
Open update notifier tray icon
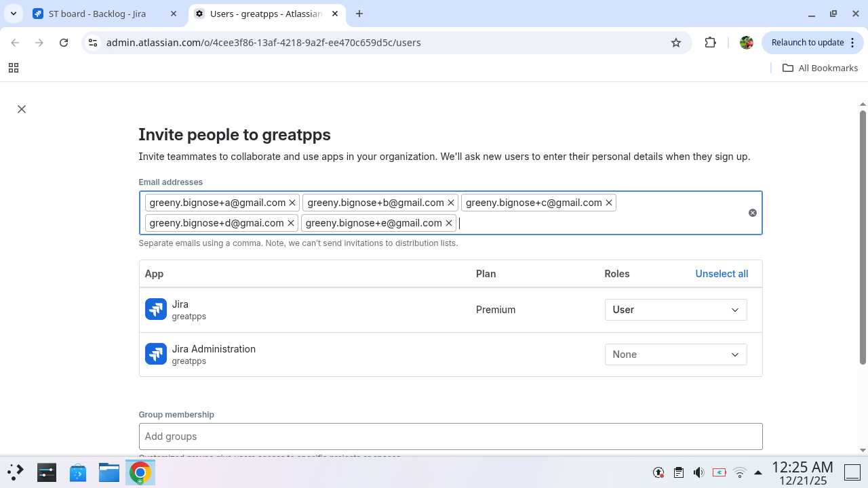(x=658, y=472)
